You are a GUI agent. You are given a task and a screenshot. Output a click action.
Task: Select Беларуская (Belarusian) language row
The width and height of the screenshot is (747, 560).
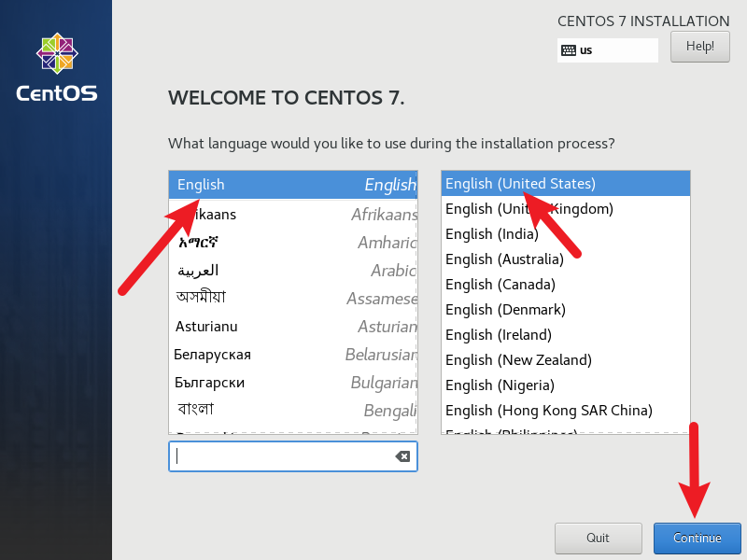coord(293,355)
